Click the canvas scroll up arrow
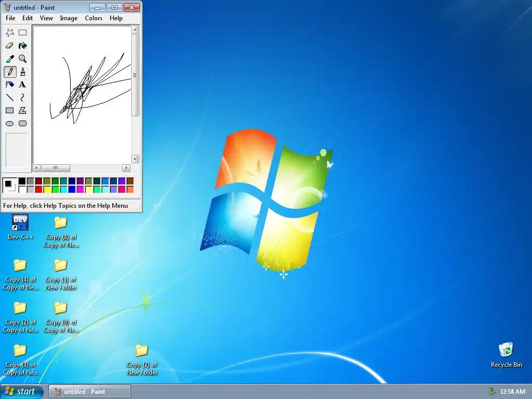The image size is (532, 399). click(135, 30)
